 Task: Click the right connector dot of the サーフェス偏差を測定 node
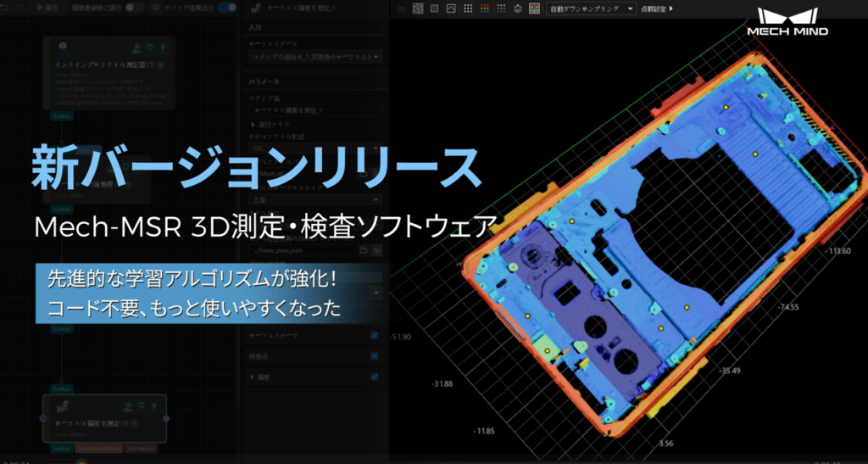[166, 418]
